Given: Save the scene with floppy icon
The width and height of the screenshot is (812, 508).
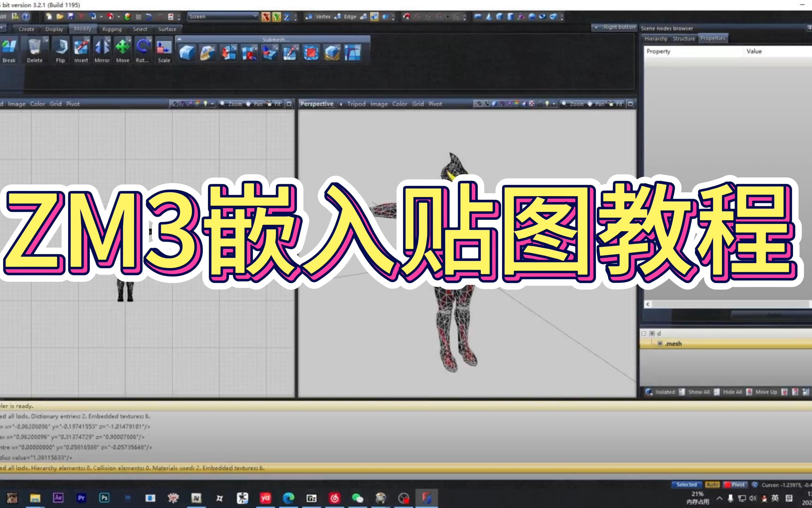Looking at the screenshot, I should click(x=71, y=16).
